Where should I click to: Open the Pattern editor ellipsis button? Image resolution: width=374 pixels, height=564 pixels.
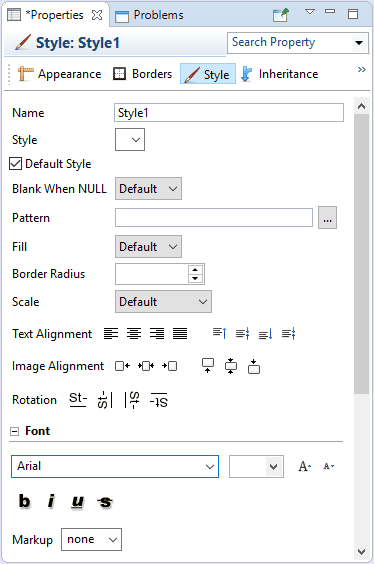point(327,218)
